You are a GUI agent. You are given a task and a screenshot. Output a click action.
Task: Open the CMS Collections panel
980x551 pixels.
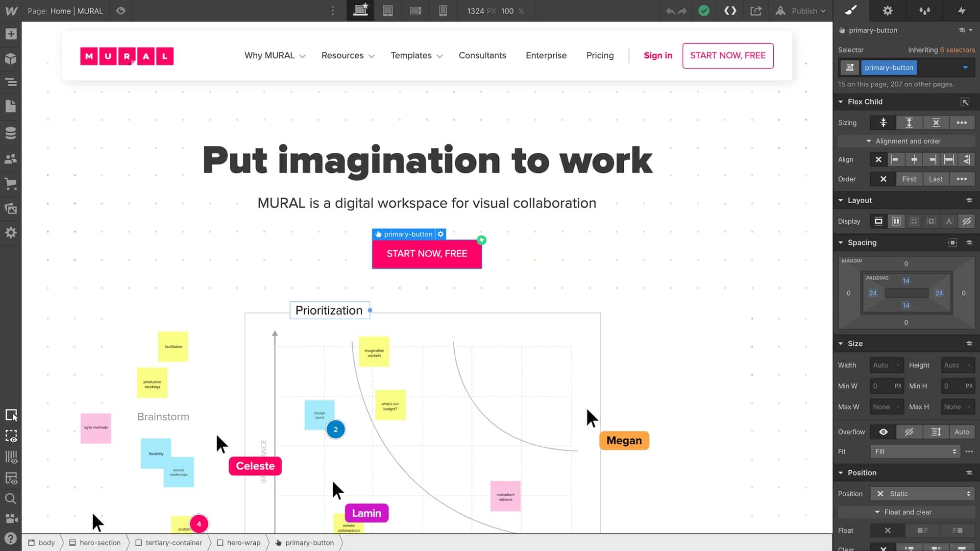pos(11,133)
